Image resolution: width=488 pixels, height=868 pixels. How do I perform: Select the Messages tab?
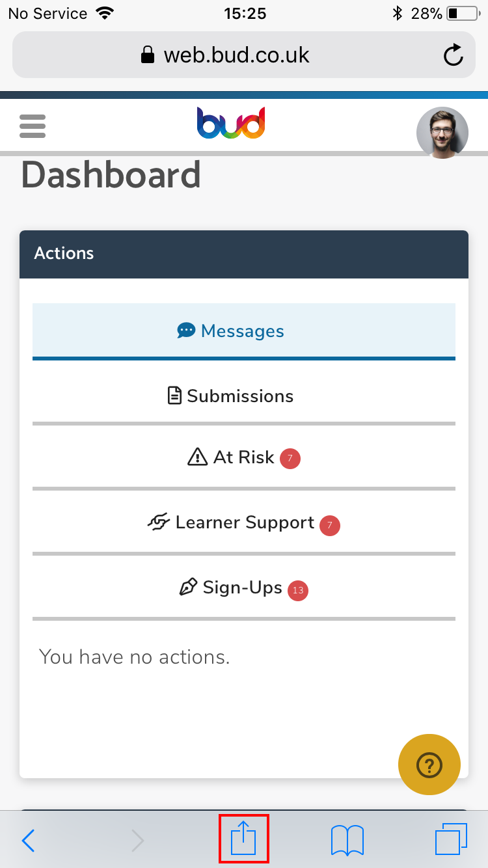point(244,331)
